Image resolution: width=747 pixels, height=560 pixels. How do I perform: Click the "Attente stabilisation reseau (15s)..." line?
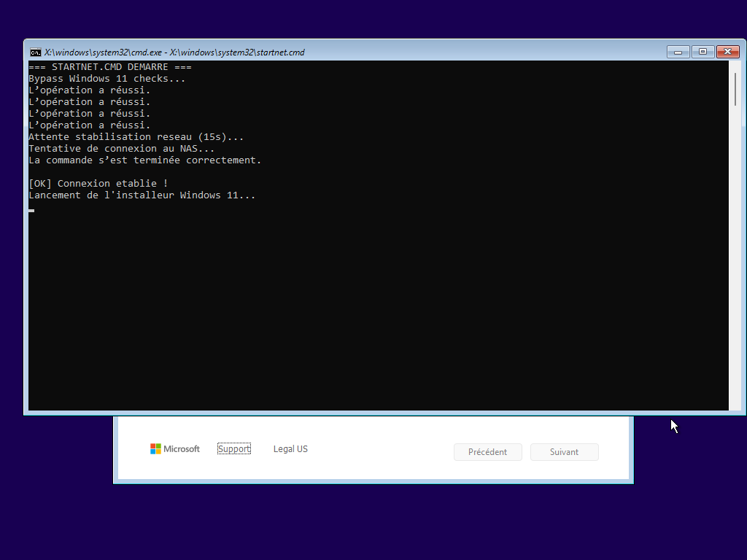point(136,137)
